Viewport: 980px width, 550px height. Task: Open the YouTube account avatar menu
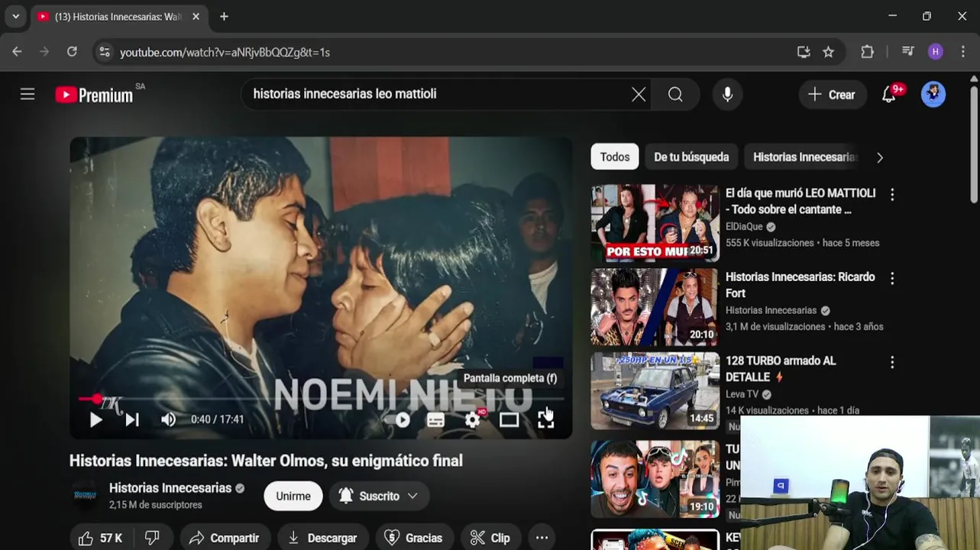click(x=933, y=94)
